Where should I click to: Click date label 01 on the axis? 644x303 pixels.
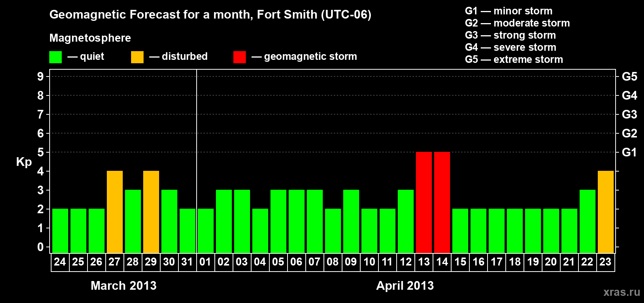(x=205, y=262)
